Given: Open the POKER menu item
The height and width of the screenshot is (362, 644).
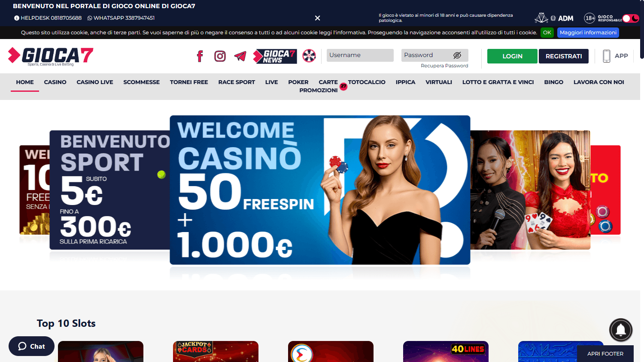Looking at the screenshot, I should pos(298,82).
